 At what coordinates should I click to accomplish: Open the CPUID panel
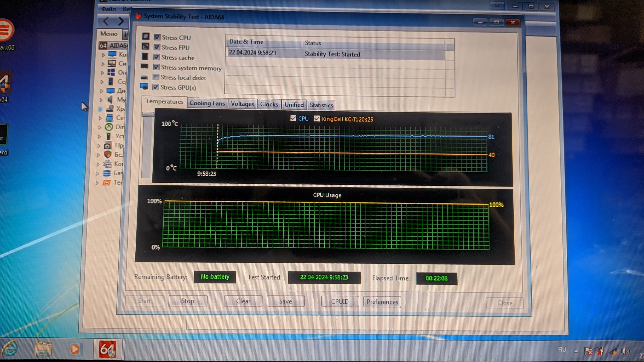click(340, 301)
